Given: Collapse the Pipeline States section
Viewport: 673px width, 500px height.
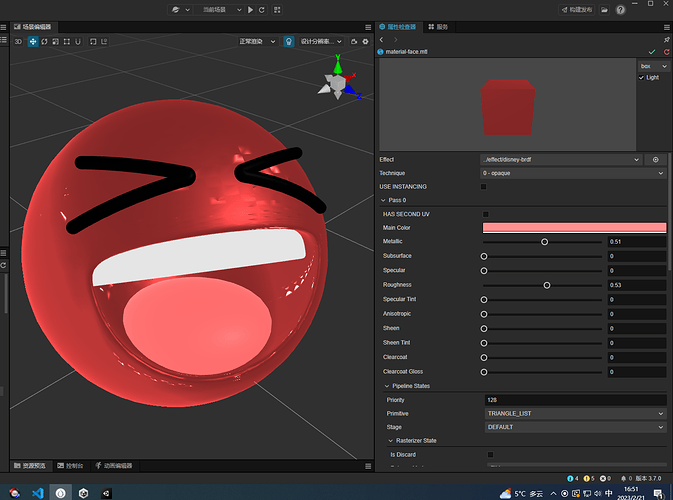Looking at the screenshot, I should point(388,386).
